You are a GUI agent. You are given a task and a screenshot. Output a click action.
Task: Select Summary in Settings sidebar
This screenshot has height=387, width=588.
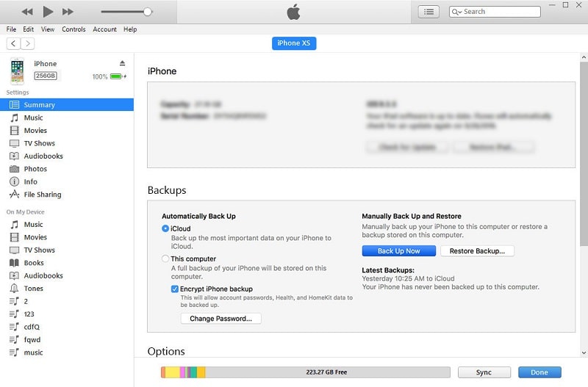pos(67,104)
